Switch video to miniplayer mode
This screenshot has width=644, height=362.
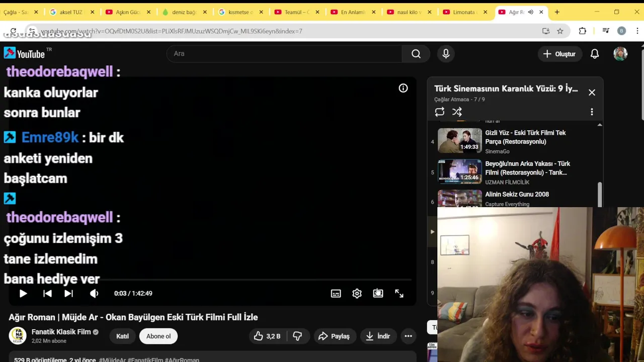point(378,294)
